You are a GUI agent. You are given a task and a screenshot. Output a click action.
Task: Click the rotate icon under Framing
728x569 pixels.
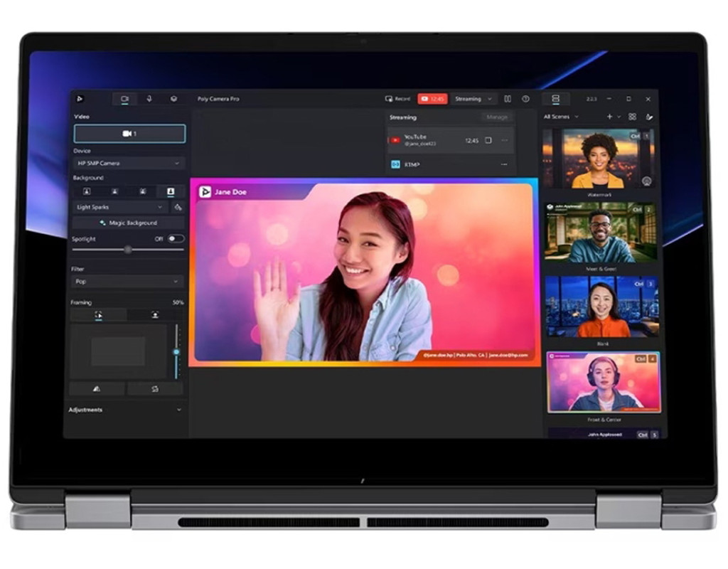154,389
